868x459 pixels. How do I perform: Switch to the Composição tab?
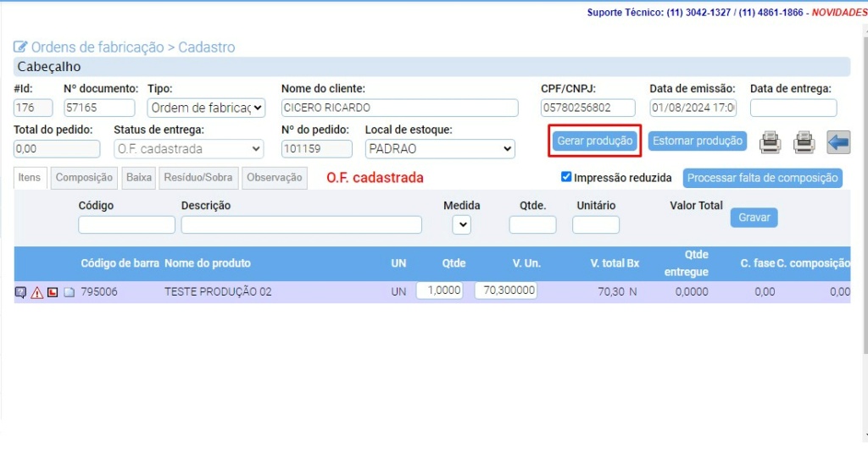[84, 178]
